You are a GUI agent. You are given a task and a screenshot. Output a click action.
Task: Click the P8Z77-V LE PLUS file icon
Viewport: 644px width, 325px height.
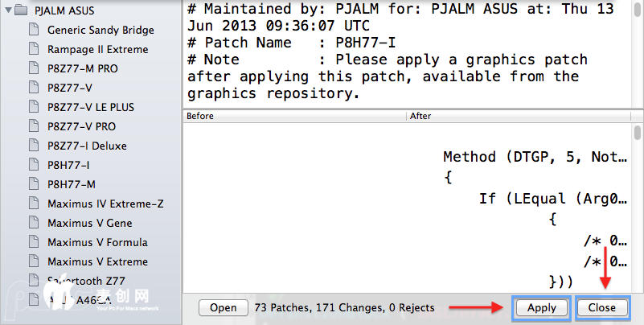tap(32, 107)
